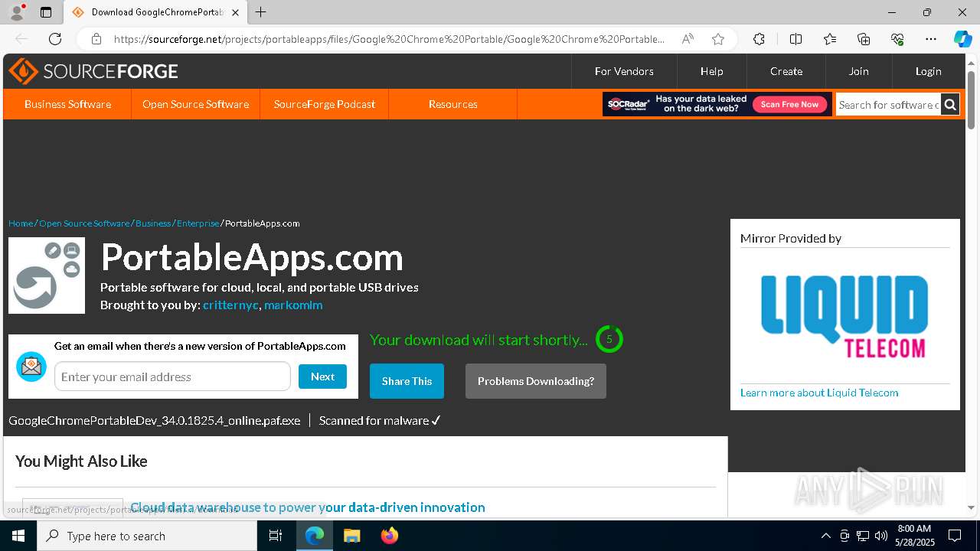Screen dimensions: 980x551
Task: Open the volume control in tray
Action: [x=881, y=536]
